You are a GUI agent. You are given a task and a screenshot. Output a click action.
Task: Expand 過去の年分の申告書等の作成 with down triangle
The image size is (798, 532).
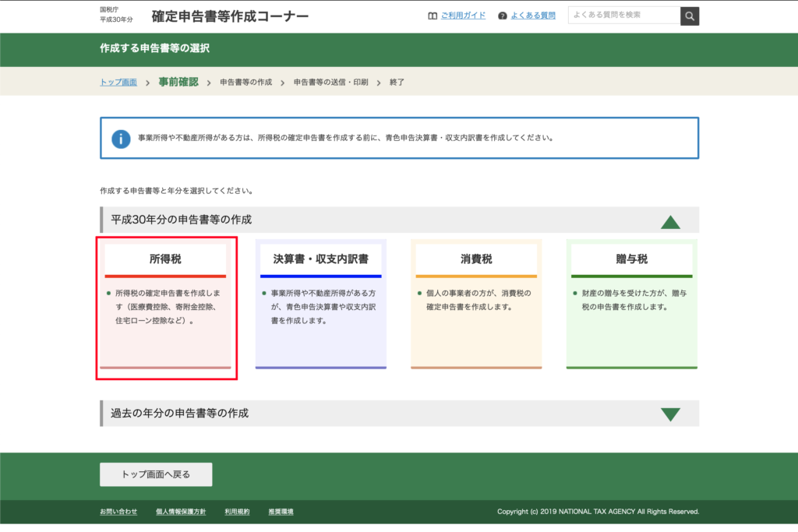coord(670,414)
